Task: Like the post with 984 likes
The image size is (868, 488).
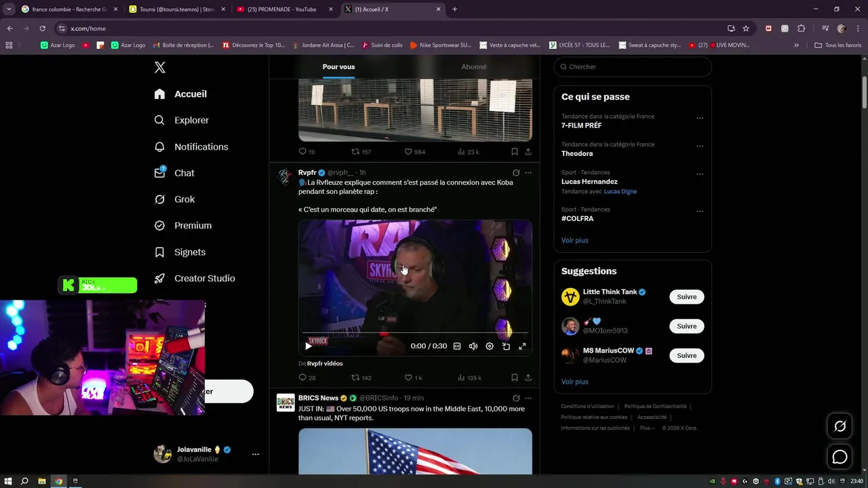Action: pyautogui.click(x=414, y=152)
